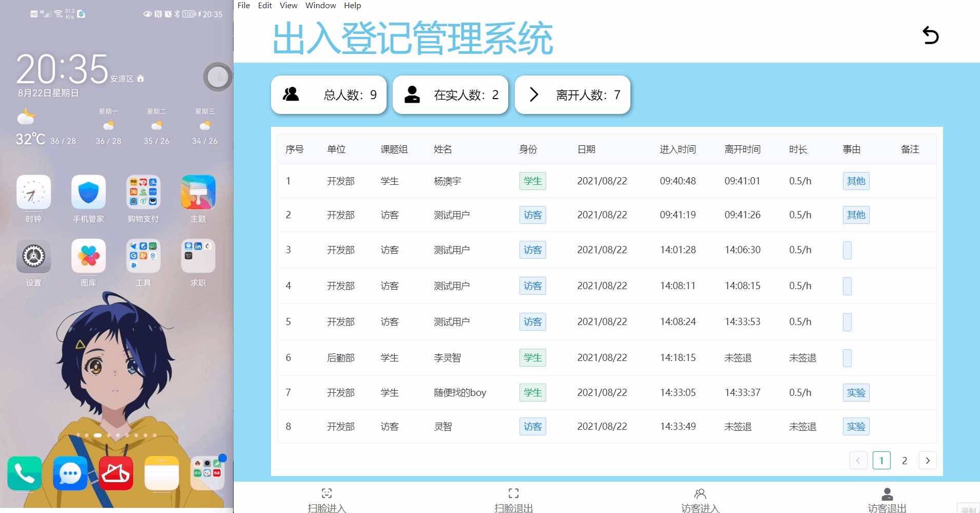Click entry time 14:18:15
Viewport: 980px width, 513px height.
coord(678,357)
